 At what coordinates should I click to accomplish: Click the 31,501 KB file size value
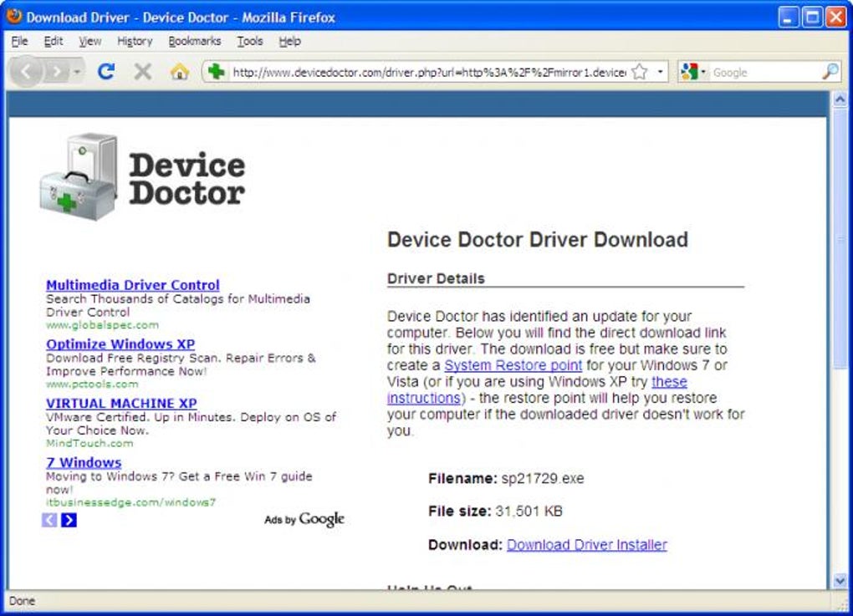pos(529,511)
